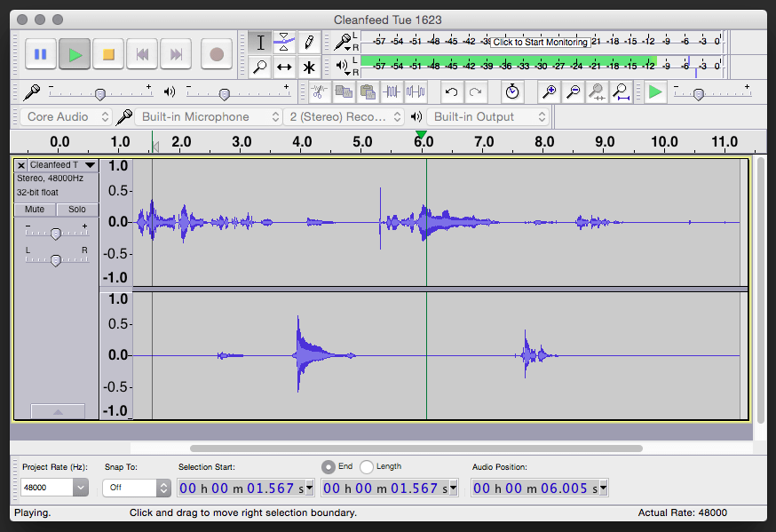Mute the Cleanfeed track
This screenshot has width=776, height=532.
pyautogui.click(x=35, y=210)
